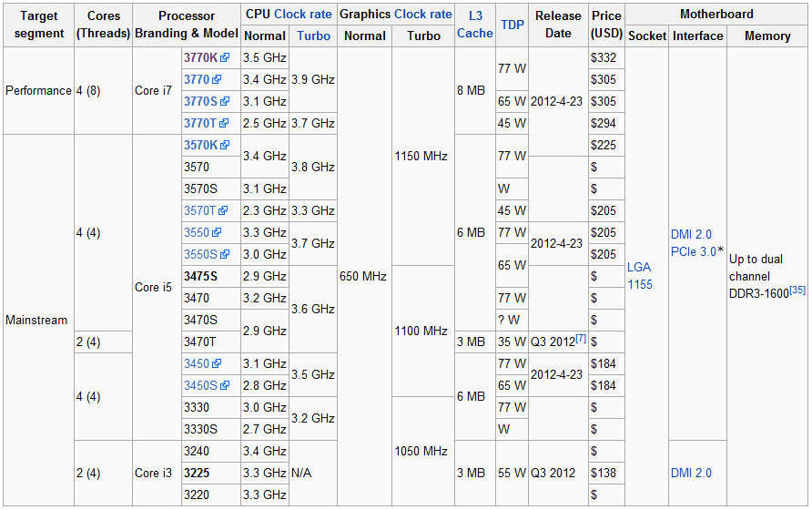
Task: Follow the CPU Clock rate header link
Action: click(303, 14)
